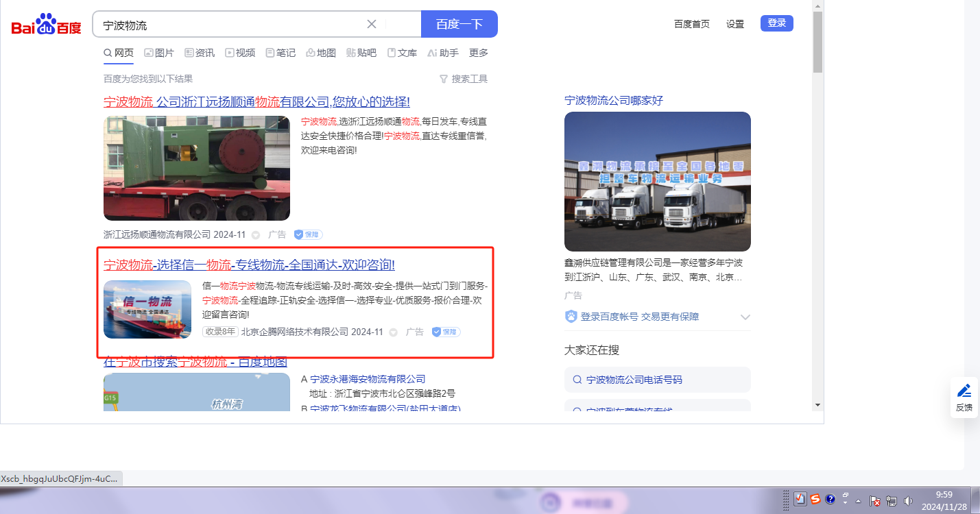Switch to the 笔记 tab
Viewport: 980px width, 514px height.
(x=280, y=53)
